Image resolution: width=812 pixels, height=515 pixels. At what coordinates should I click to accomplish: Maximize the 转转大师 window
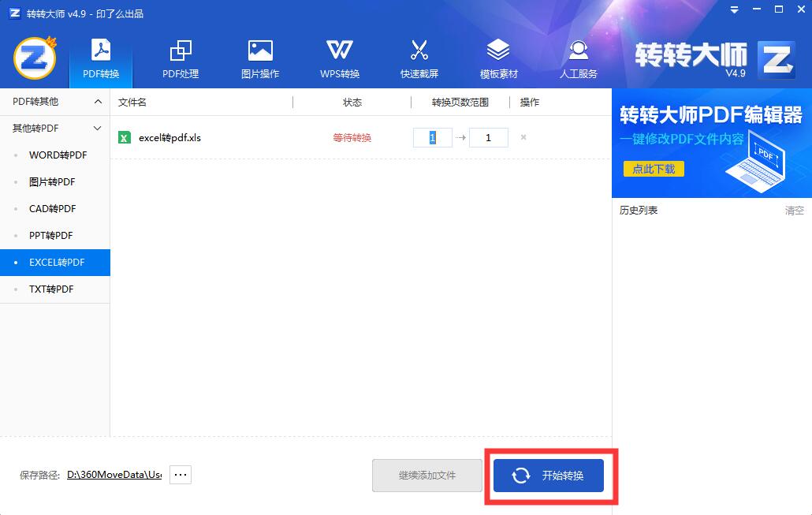pos(779,9)
